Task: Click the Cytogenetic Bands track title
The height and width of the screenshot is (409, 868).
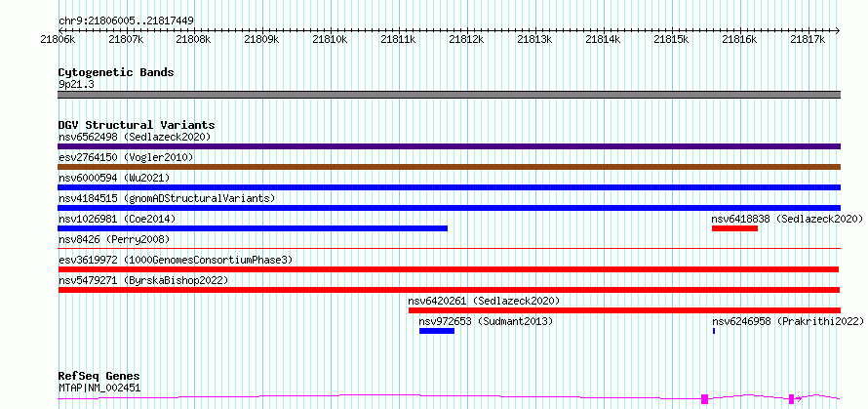Action: [x=116, y=72]
